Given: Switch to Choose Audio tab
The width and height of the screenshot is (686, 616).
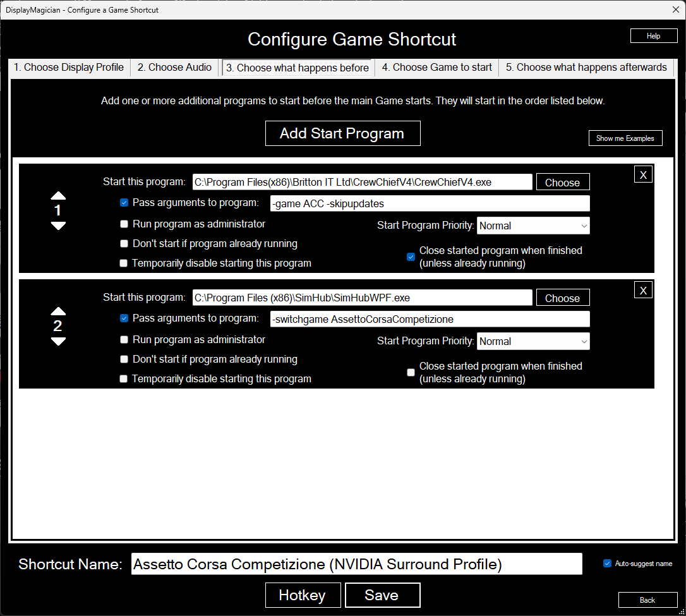Looking at the screenshot, I should [174, 68].
